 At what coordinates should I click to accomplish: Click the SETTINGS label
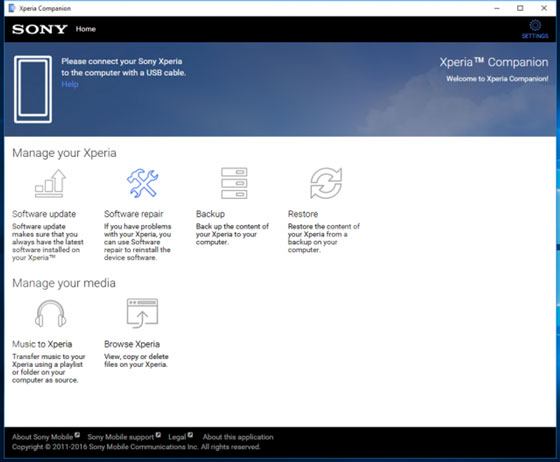(535, 36)
